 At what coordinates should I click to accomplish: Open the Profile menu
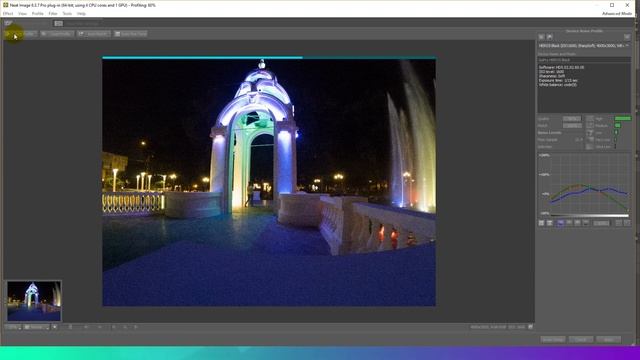click(38, 13)
